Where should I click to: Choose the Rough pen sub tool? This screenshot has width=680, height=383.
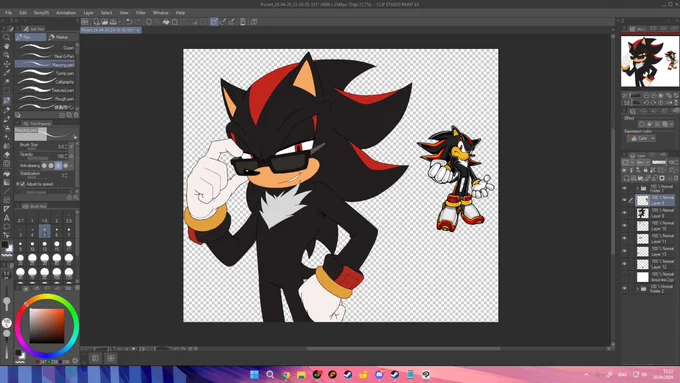coord(45,98)
